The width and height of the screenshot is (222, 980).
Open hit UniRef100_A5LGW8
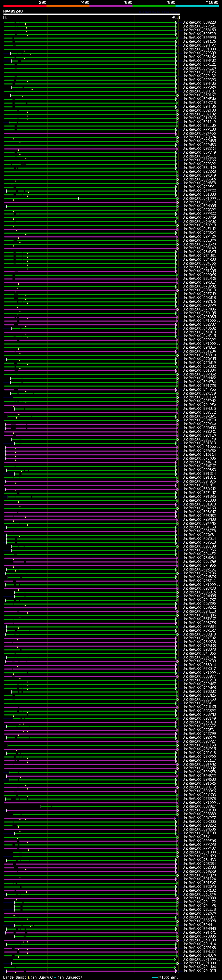pos(199,501)
